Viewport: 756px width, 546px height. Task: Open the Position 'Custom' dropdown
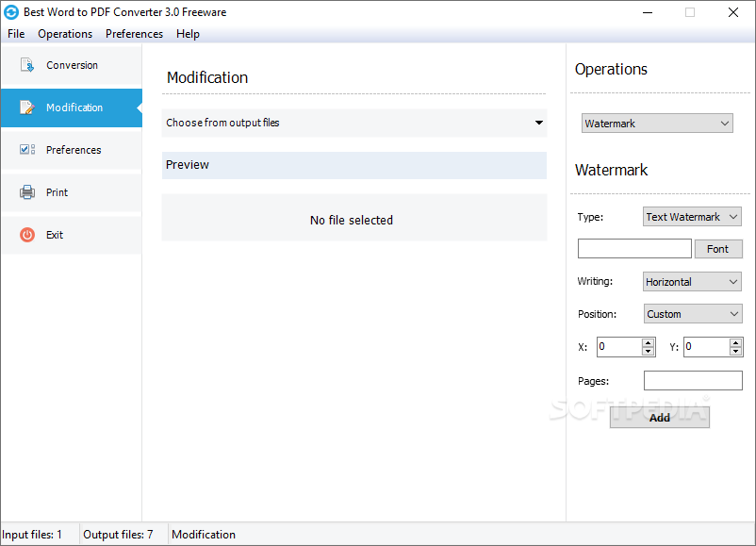pyautogui.click(x=692, y=314)
